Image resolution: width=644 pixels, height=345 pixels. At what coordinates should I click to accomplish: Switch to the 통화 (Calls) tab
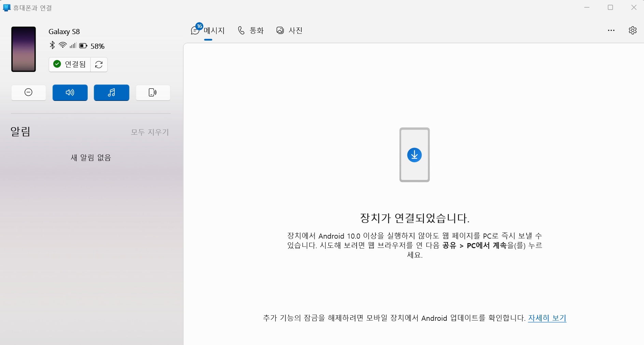251,31
